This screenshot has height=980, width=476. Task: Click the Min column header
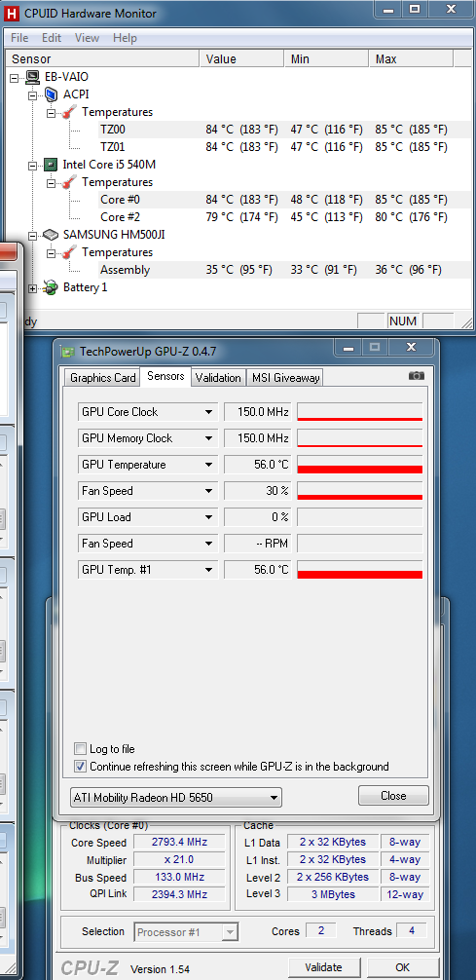click(327, 58)
